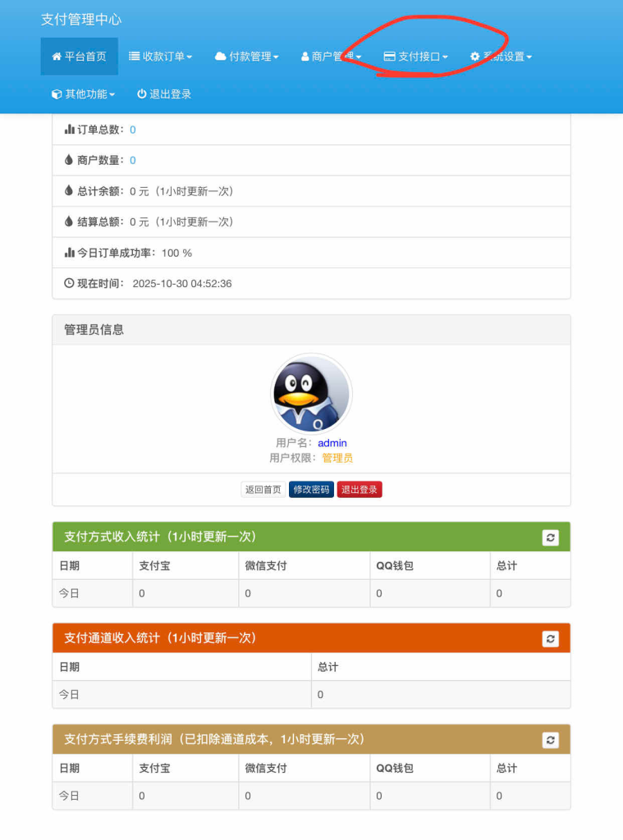623x840 pixels.
Task: Click the home icon in 平台首页
Action: [57, 57]
